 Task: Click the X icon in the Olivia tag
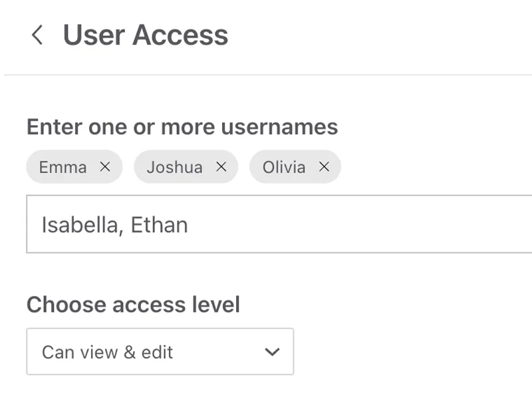[325, 167]
